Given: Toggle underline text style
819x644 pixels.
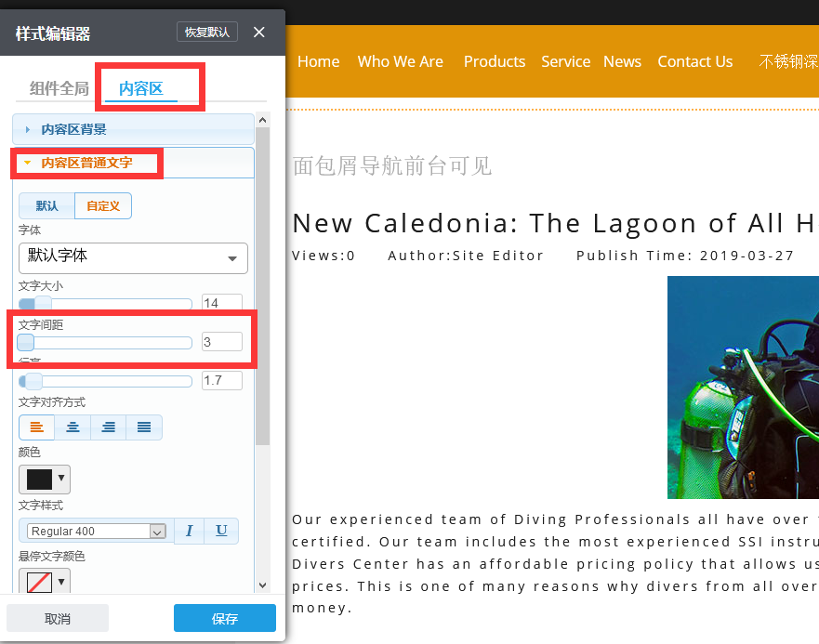Looking at the screenshot, I should point(221,531).
